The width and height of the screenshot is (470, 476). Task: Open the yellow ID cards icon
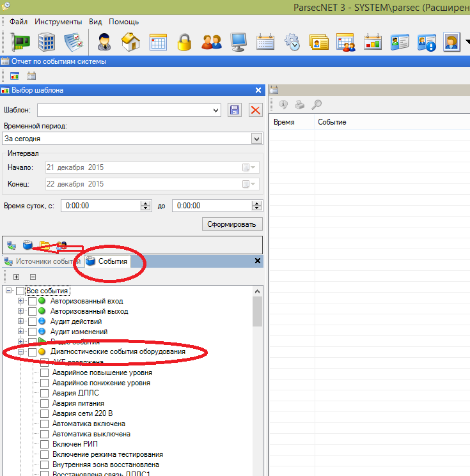pyautogui.click(x=319, y=42)
